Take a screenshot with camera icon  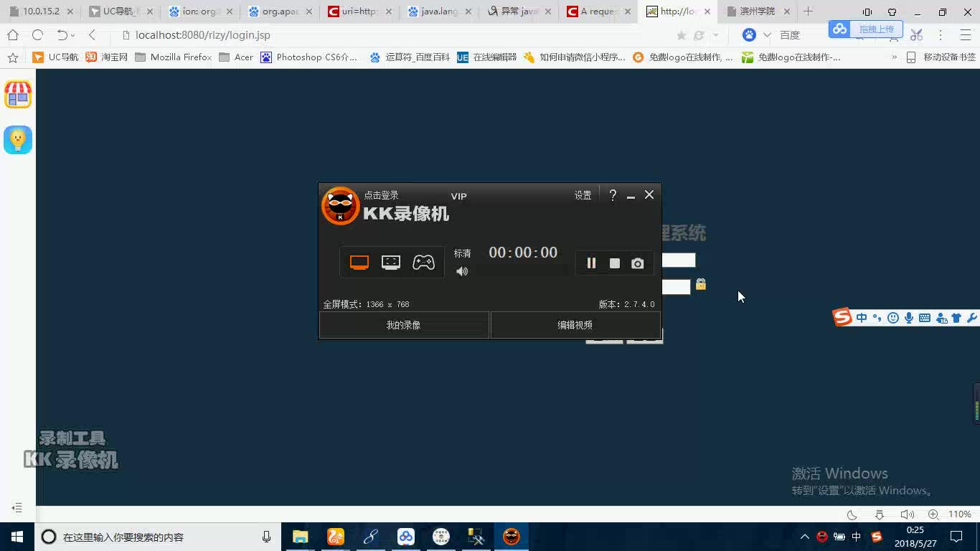[x=637, y=263]
